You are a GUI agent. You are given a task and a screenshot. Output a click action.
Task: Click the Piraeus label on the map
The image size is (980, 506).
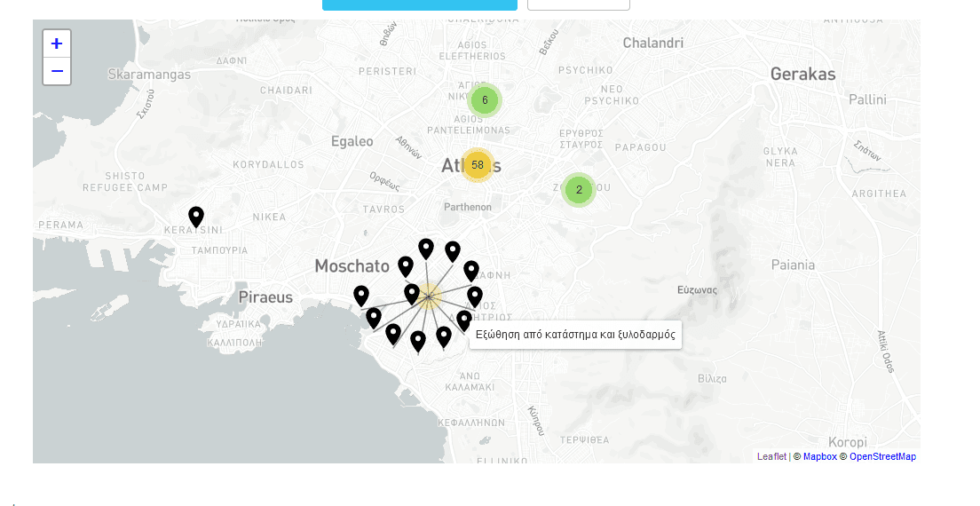click(x=265, y=297)
